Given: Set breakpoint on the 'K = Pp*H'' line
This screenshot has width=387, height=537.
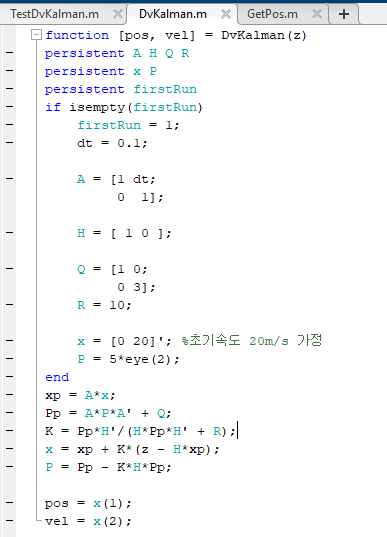Looking at the screenshot, I should click(x=10, y=430).
